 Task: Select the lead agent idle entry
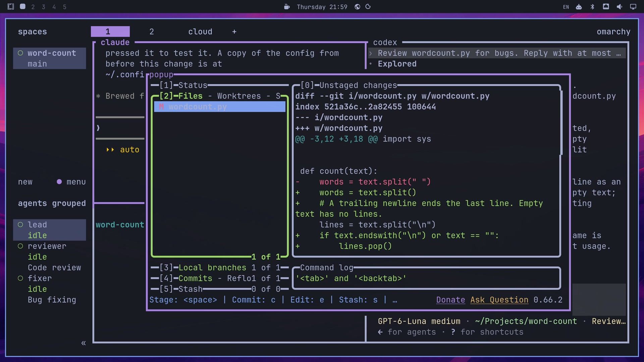click(x=50, y=230)
